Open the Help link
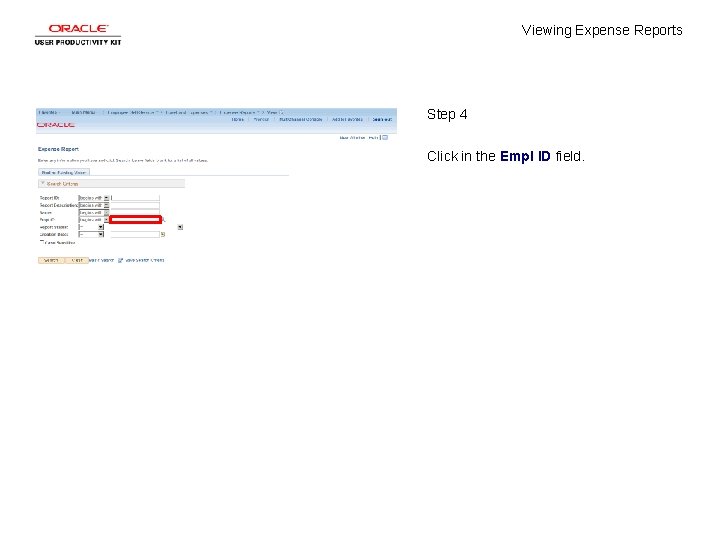Viewport: 720px width, 540px height. pos(373,138)
